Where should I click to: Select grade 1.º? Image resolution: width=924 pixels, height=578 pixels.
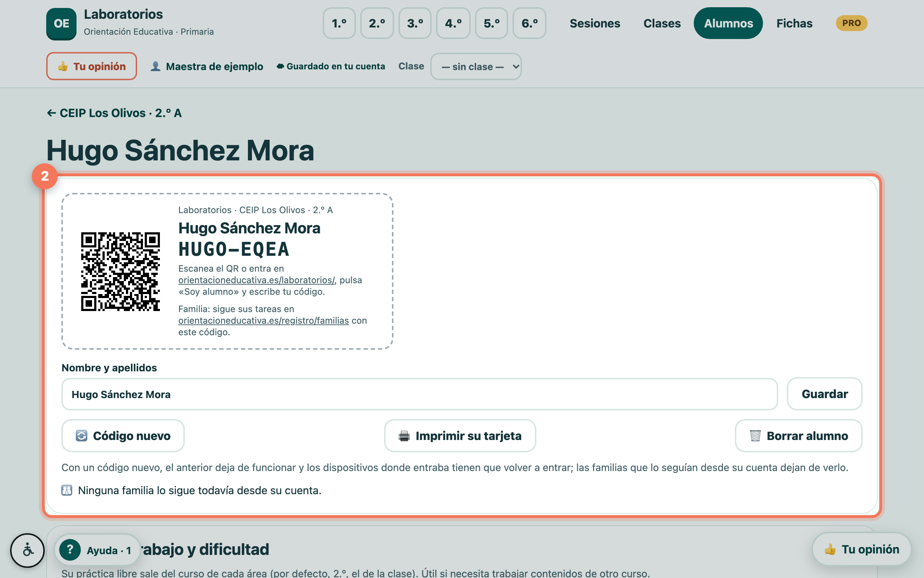[339, 23]
